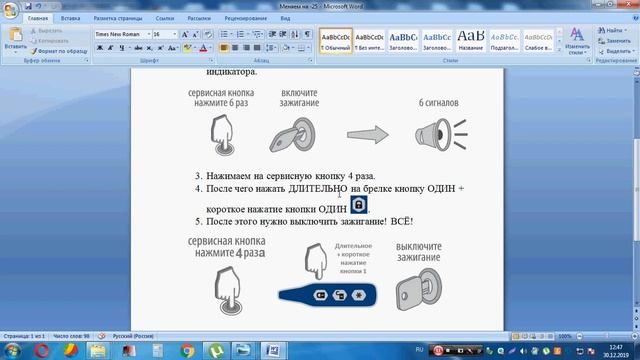Screen dimensions: 640x360
Task: Undo the last action in Quick Access toolbar
Action: (38, 6)
